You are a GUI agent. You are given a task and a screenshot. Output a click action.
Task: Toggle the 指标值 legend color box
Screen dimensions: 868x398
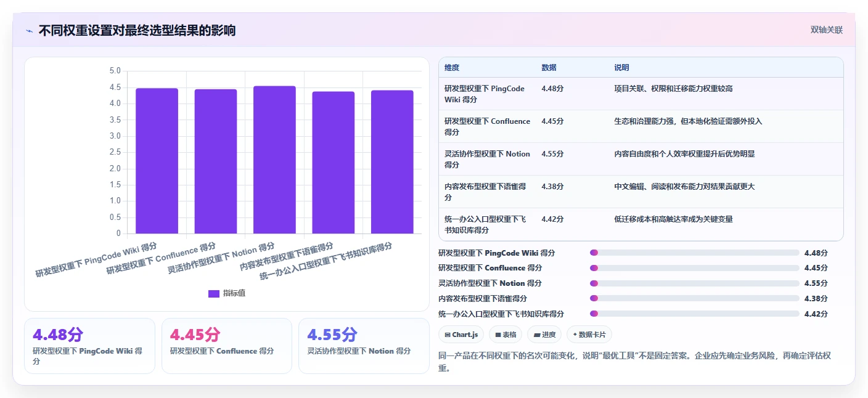214,294
